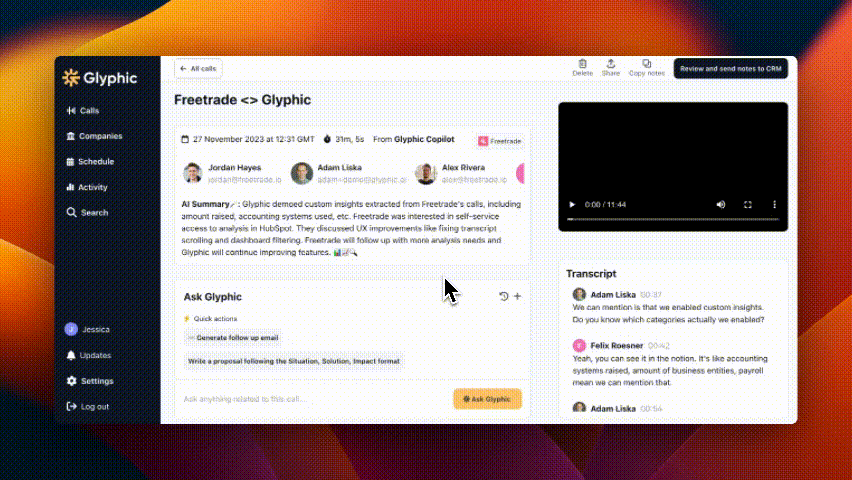Click Review and send notes to CRM
The width and height of the screenshot is (852, 480).
click(x=731, y=68)
